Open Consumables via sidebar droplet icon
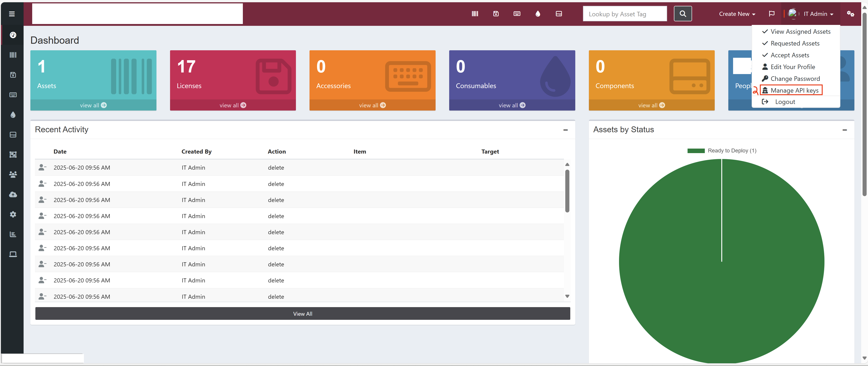 point(13,115)
